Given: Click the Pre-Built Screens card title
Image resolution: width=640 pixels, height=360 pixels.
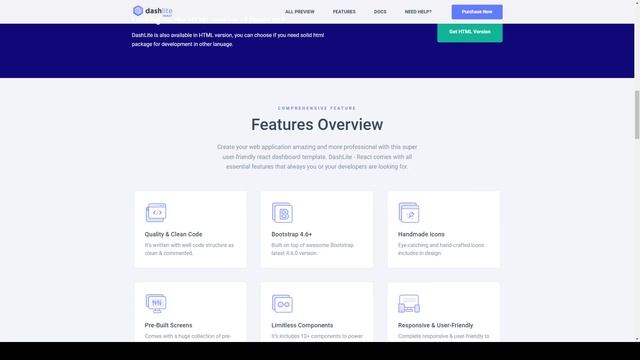Looking at the screenshot, I should [x=168, y=325].
